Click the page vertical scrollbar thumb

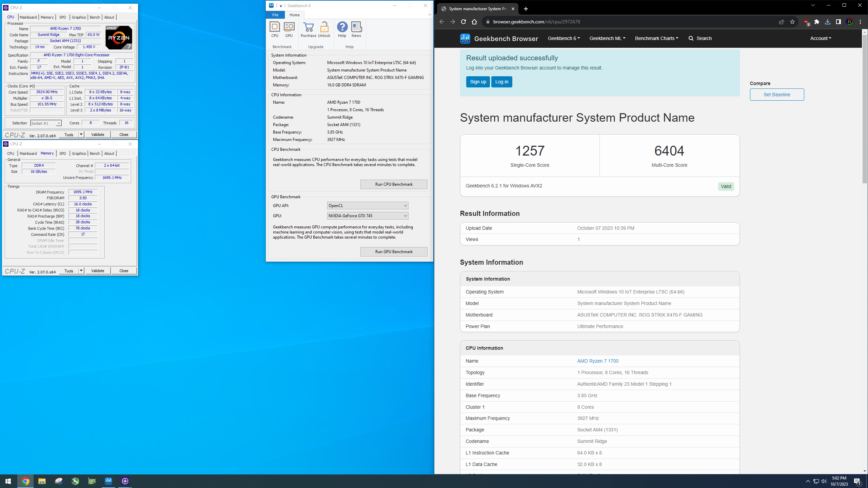pyautogui.click(x=865, y=108)
